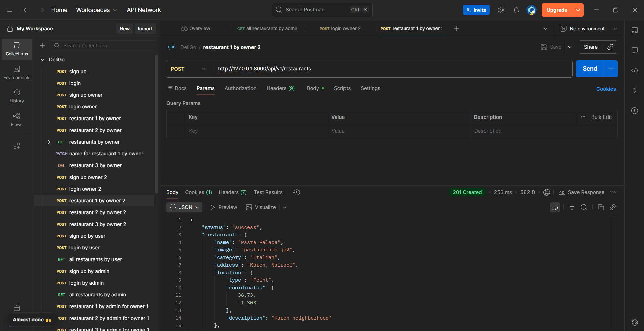Create a new collection with the plus icon
Screen dimensions: 644x331
tap(42, 45)
